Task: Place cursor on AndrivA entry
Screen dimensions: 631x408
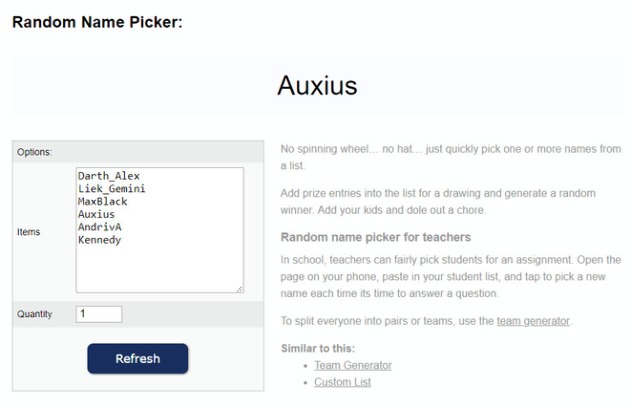Action: point(99,227)
